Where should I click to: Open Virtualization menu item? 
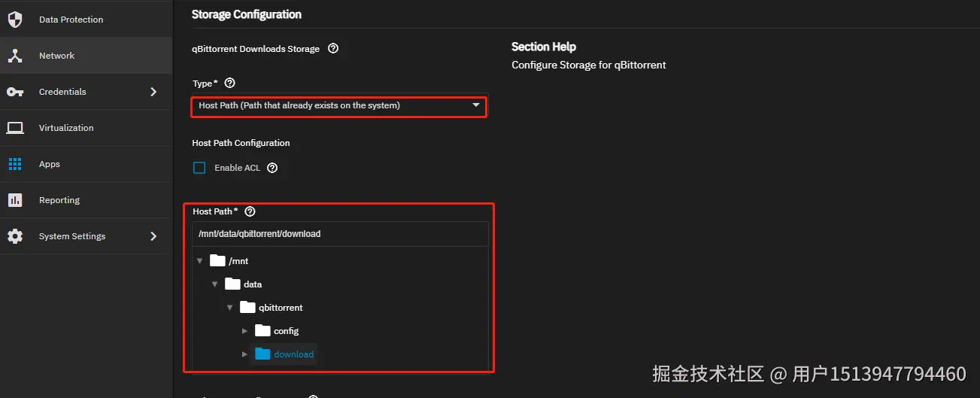coord(86,128)
